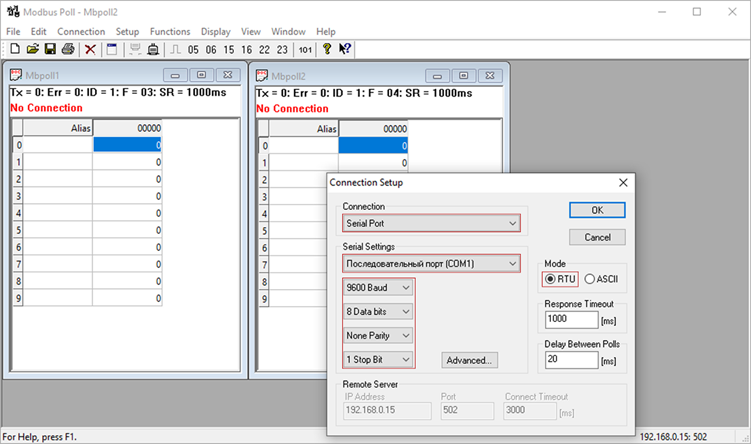Click row 0 value cell in Mbpoll2
The width and height of the screenshot is (751, 444).
[x=373, y=146]
